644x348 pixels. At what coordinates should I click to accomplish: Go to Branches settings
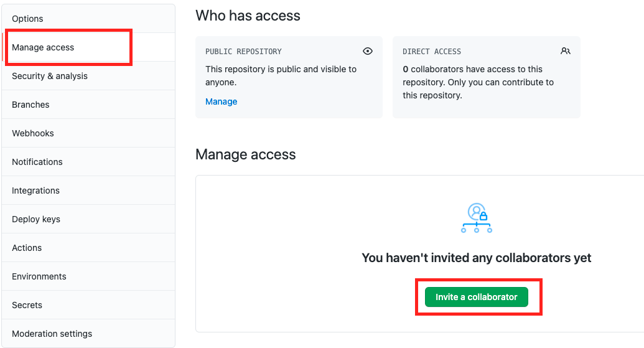[x=88, y=105]
